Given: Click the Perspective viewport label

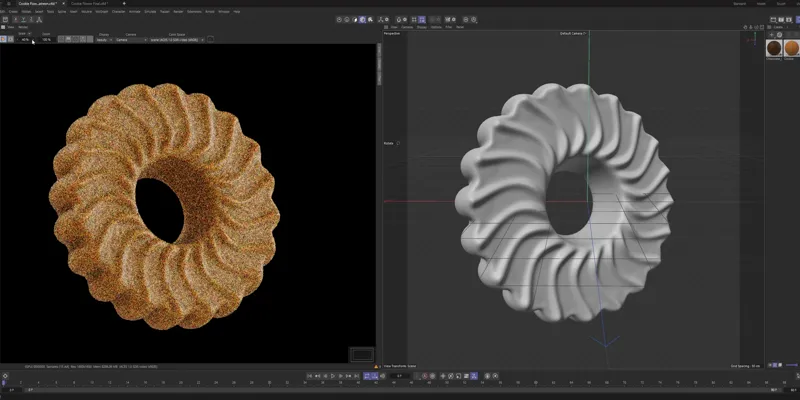Looking at the screenshot, I should pyautogui.click(x=392, y=33).
